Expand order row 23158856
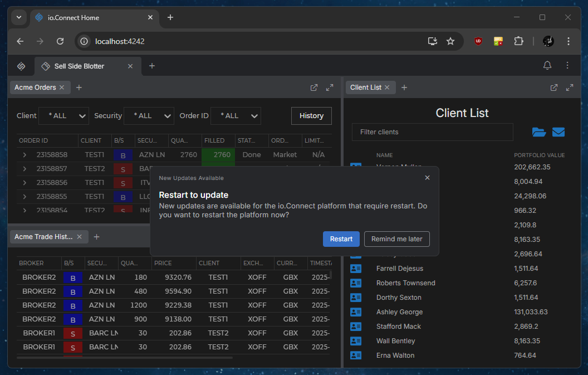This screenshot has height=375, width=588. point(24,183)
